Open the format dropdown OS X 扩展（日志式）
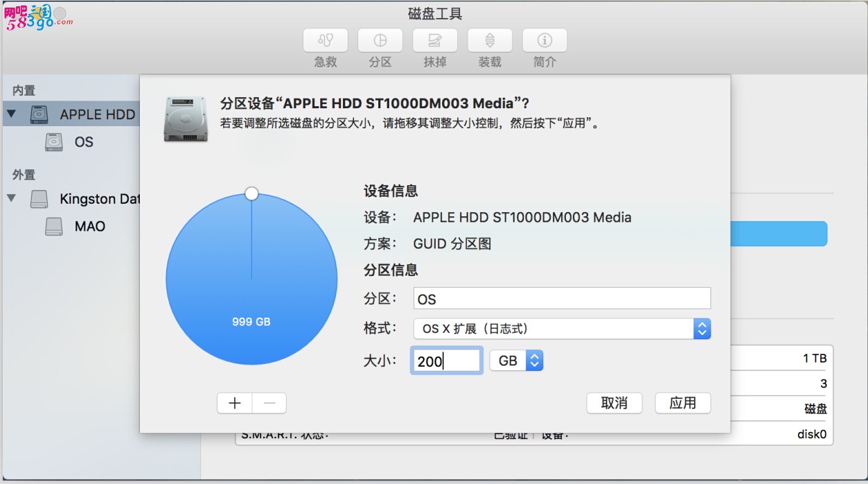The image size is (868, 484). click(562, 329)
